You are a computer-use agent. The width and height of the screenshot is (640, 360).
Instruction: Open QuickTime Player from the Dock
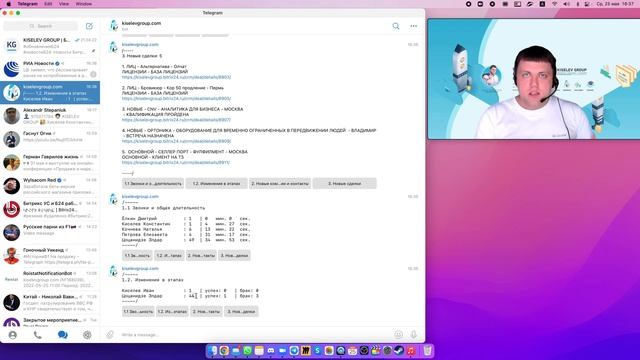340,351
